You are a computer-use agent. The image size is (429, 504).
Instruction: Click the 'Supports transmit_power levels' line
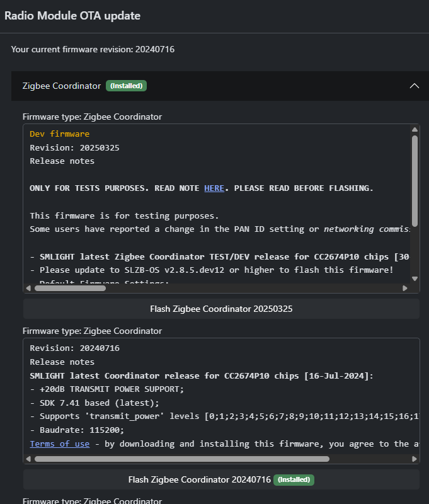click(224, 416)
